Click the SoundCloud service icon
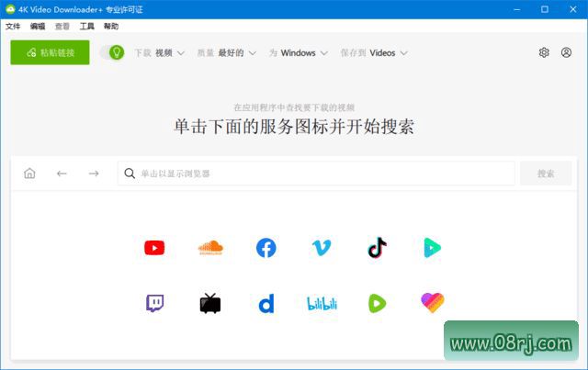Viewport: 588px width, 370px height. (210, 247)
